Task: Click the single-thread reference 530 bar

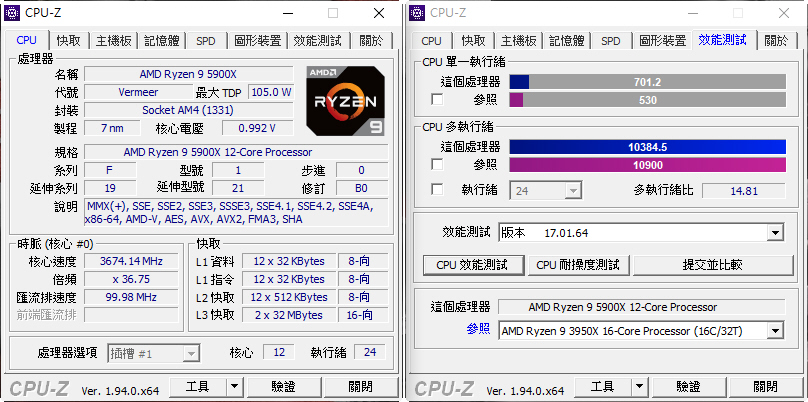Action: pyautogui.click(x=648, y=100)
